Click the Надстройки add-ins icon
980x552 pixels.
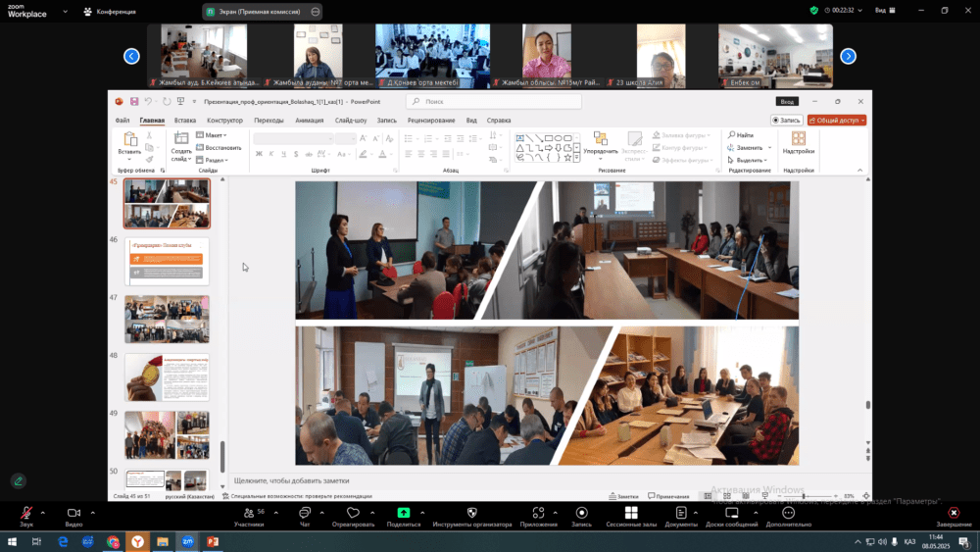pyautogui.click(x=798, y=138)
